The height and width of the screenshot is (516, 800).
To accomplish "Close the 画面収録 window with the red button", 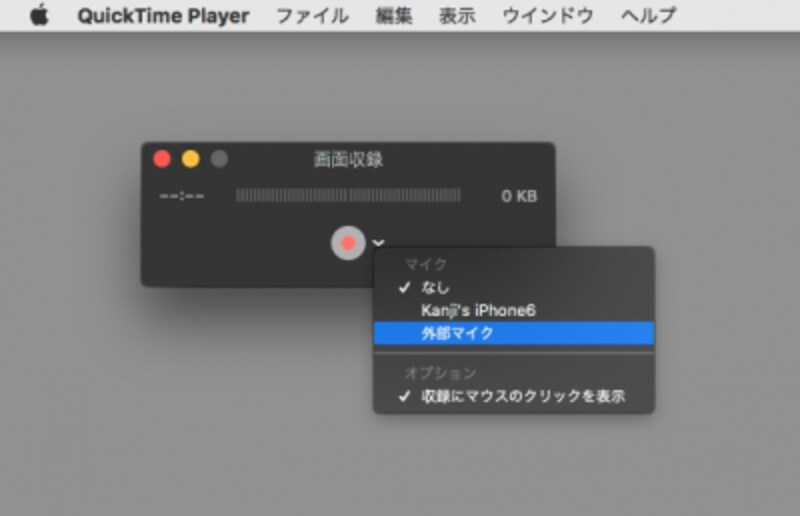I will pyautogui.click(x=162, y=159).
